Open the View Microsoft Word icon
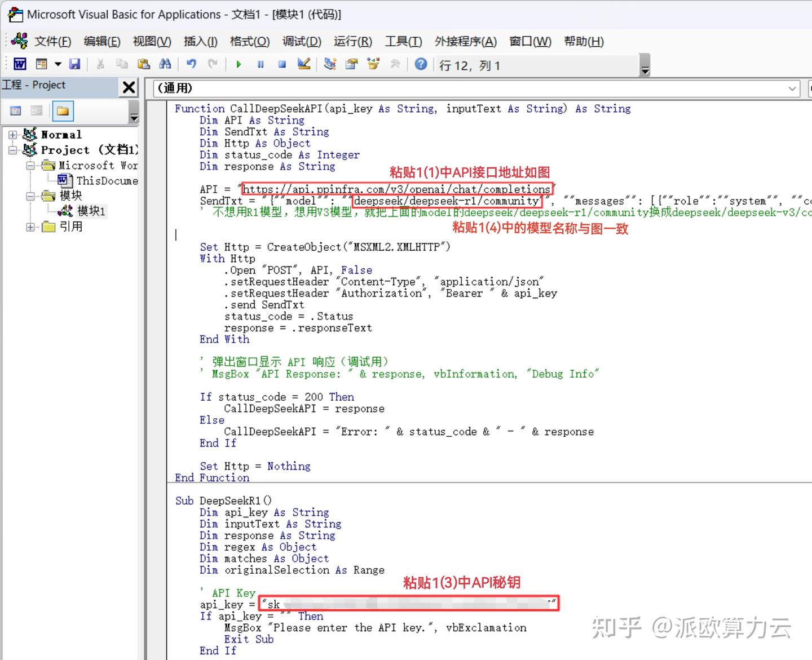812x660 pixels. 19,64
